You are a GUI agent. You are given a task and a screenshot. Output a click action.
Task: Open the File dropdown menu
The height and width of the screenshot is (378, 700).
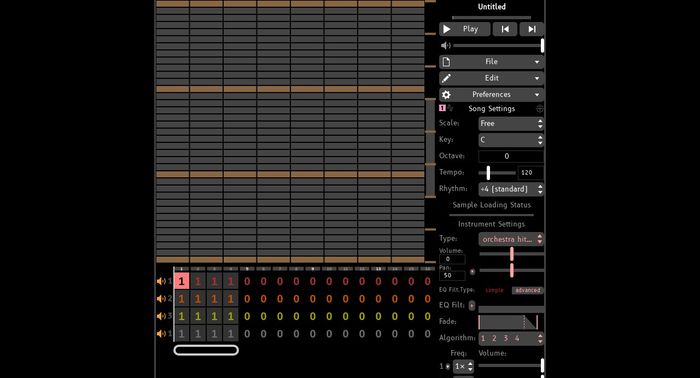pos(491,62)
